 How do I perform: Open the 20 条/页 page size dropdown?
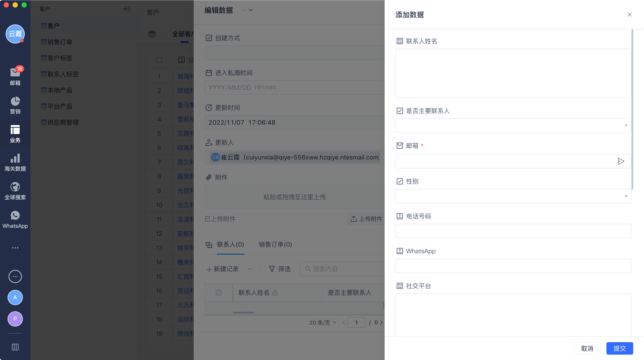(x=322, y=322)
